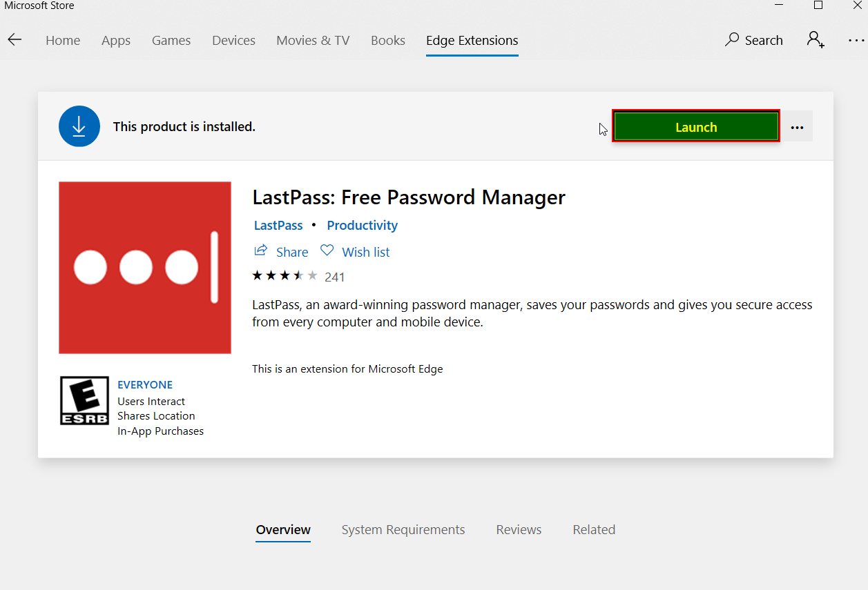The height and width of the screenshot is (590, 868).
Task: Click the Search magnifier icon
Action: 731,40
